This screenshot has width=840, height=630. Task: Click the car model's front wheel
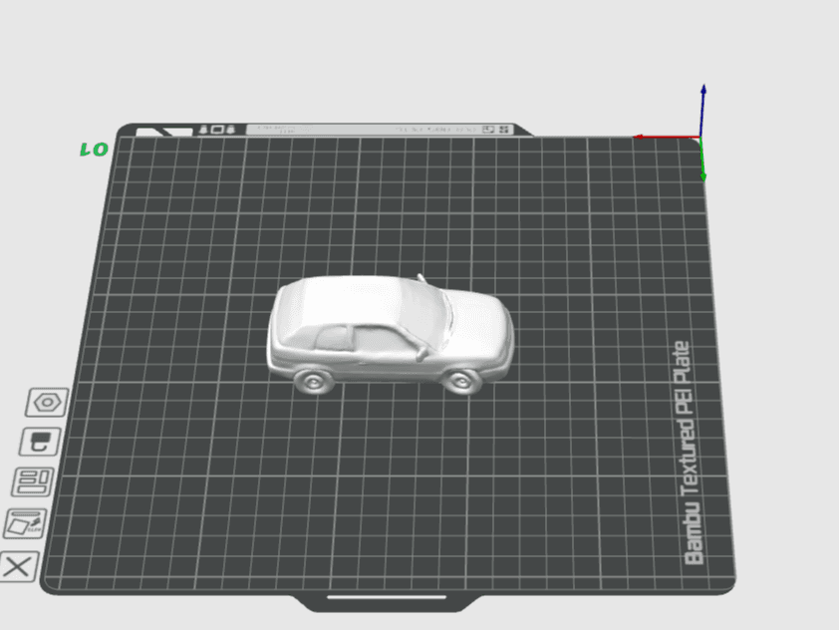coord(460,381)
